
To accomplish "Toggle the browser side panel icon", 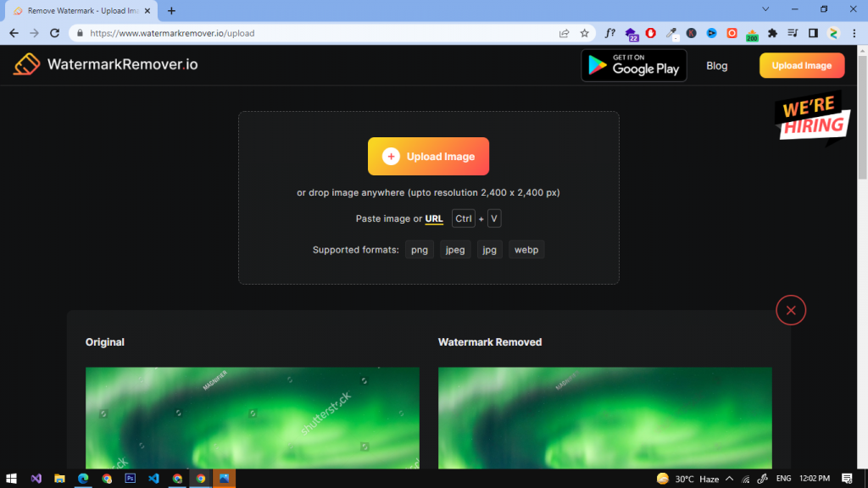I will coord(813,33).
